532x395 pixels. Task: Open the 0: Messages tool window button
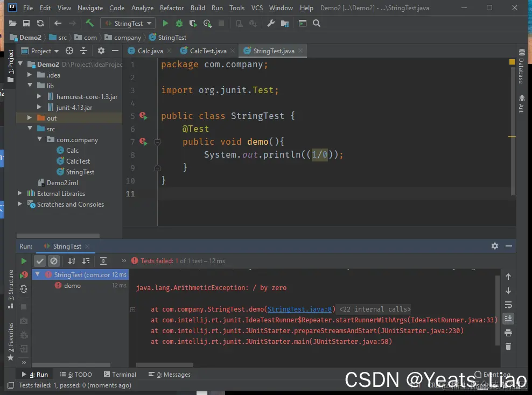tap(170, 375)
